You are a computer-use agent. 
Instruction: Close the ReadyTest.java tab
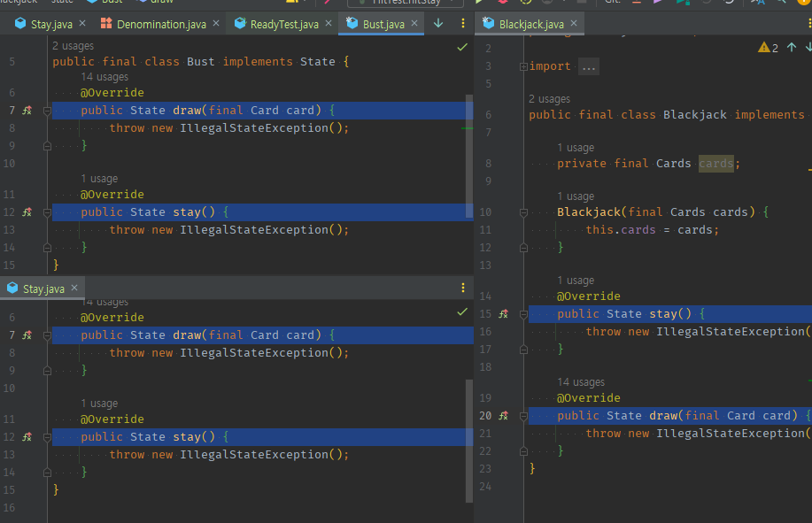click(x=329, y=23)
